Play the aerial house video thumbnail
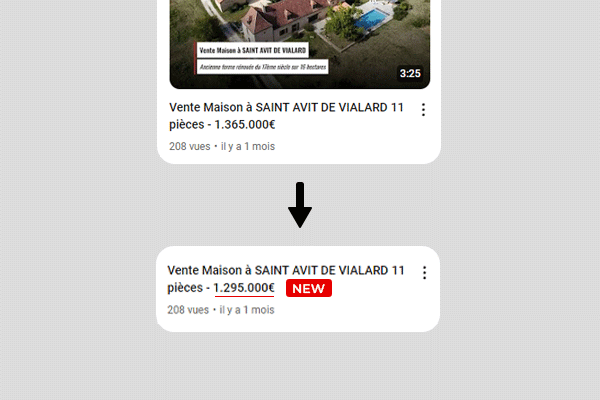This screenshot has width=600, height=400. click(x=300, y=44)
